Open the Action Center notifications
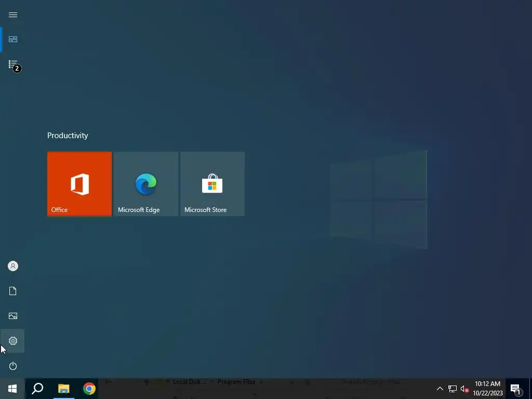 pos(516,389)
